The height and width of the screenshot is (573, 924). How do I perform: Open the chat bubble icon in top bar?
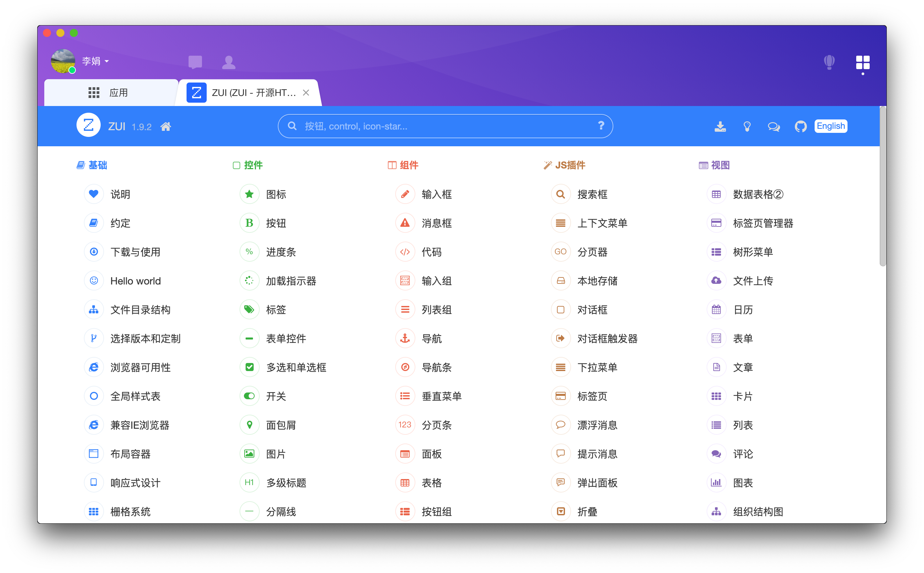195,62
